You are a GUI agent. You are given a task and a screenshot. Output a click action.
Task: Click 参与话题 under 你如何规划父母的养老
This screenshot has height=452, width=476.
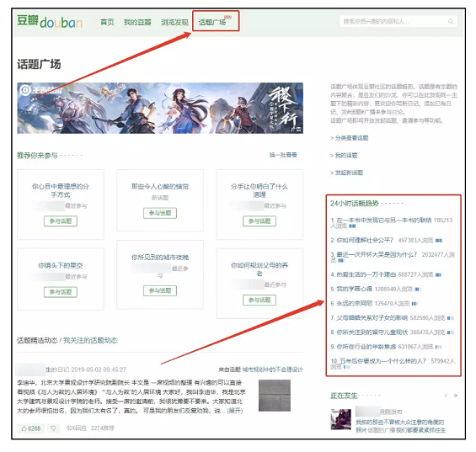click(259, 300)
